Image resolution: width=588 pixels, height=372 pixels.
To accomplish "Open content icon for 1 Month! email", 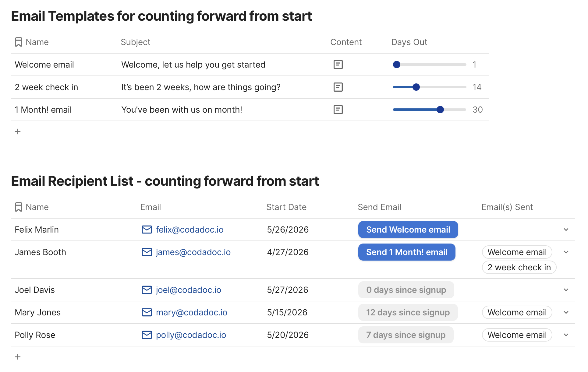I will pos(338,110).
